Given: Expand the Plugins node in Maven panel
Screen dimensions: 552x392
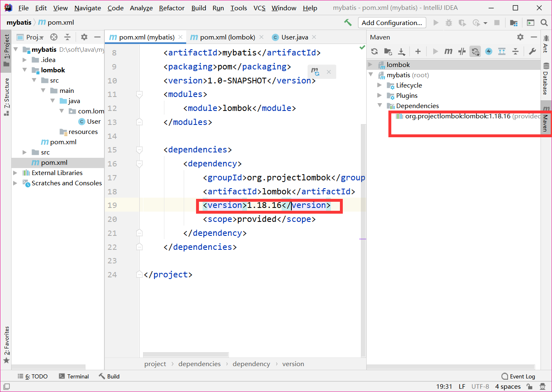Looking at the screenshot, I should [379, 95].
